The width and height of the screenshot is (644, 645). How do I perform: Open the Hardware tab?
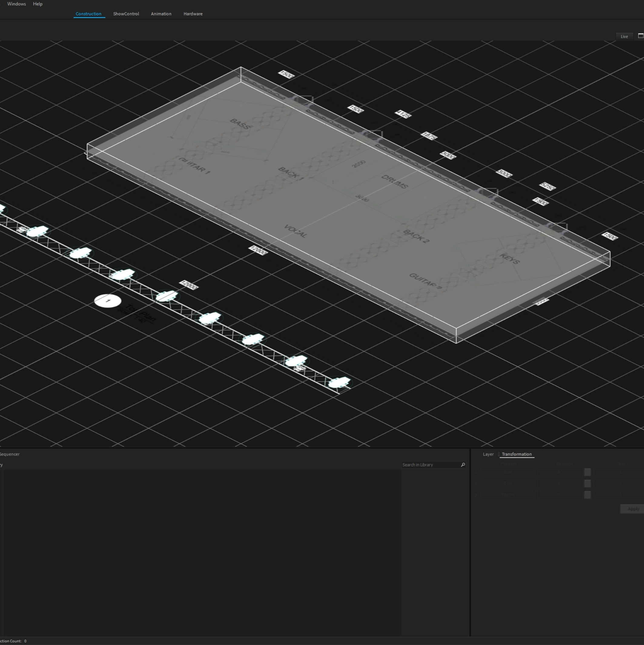[193, 14]
